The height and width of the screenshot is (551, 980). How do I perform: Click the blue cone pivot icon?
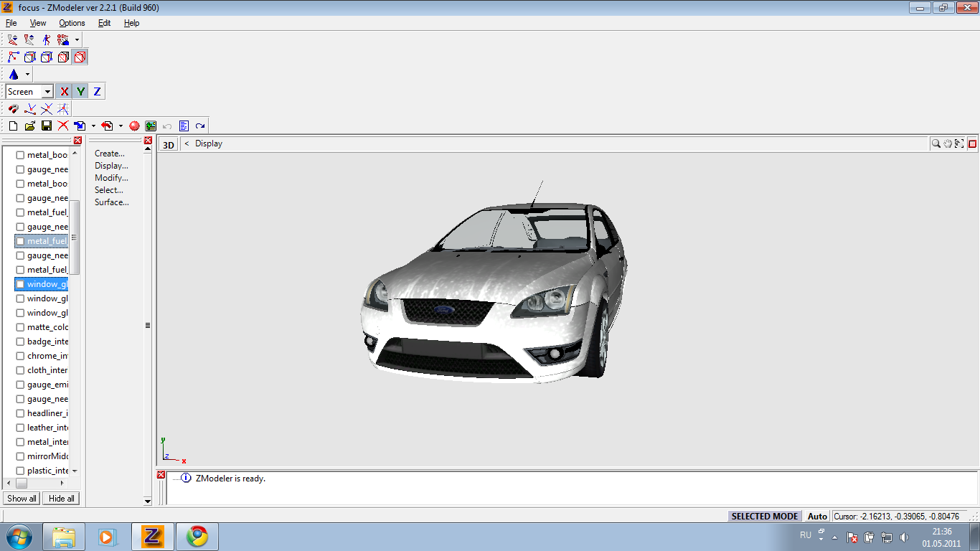[14, 74]
